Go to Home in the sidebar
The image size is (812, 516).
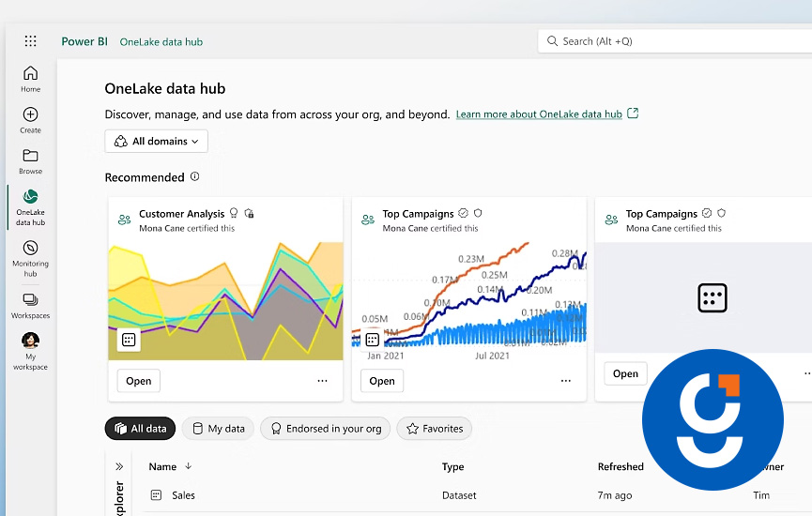click(30, 74)
